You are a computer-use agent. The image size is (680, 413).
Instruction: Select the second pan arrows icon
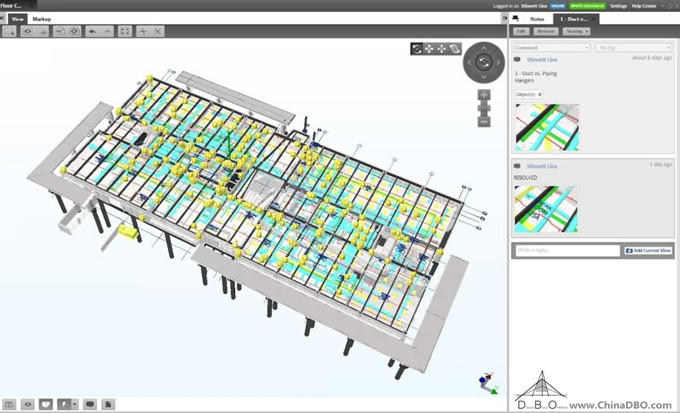441,49
